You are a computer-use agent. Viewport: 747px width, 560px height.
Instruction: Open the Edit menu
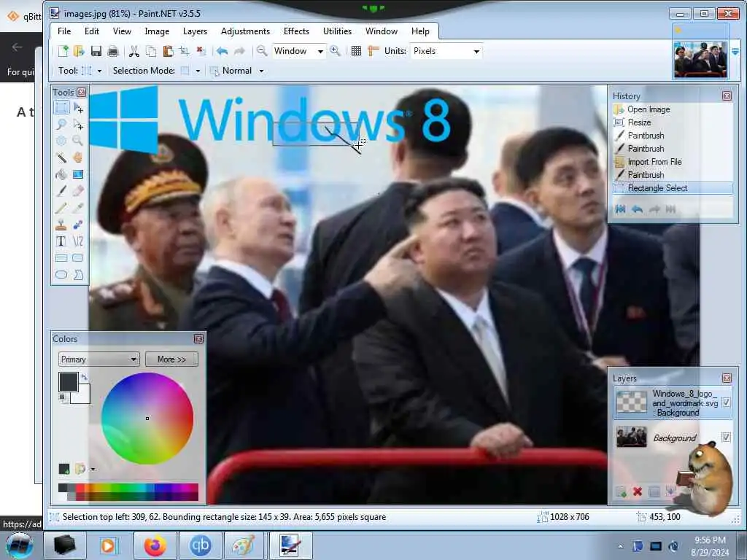[x=91, y=31]
